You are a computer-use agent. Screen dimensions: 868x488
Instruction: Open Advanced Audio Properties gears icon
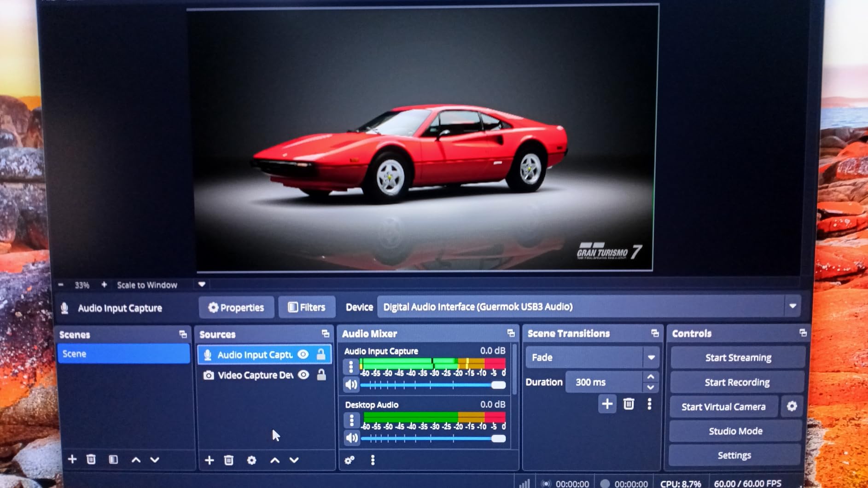coord(350,460)
